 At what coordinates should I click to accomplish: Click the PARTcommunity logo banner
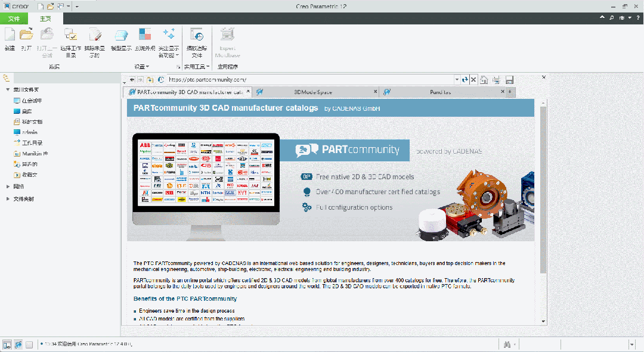344,150
